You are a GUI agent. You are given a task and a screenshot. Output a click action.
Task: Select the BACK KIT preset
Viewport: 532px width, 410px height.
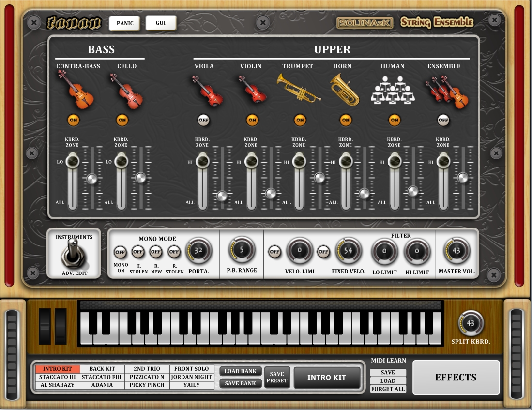pyautogui.click(x=102, y=369)
